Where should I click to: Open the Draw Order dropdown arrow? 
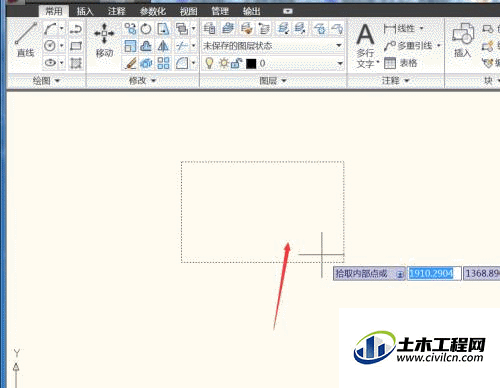193,29
